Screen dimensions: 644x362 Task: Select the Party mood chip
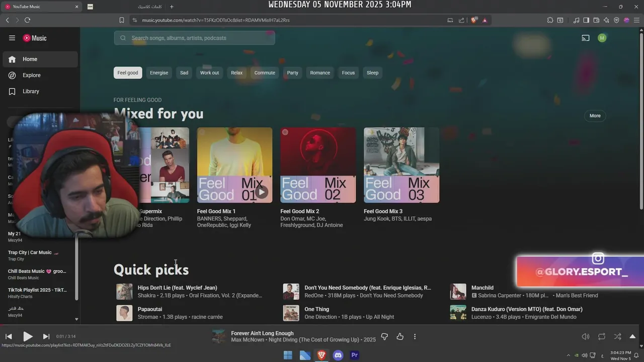(x=293, y=72)
